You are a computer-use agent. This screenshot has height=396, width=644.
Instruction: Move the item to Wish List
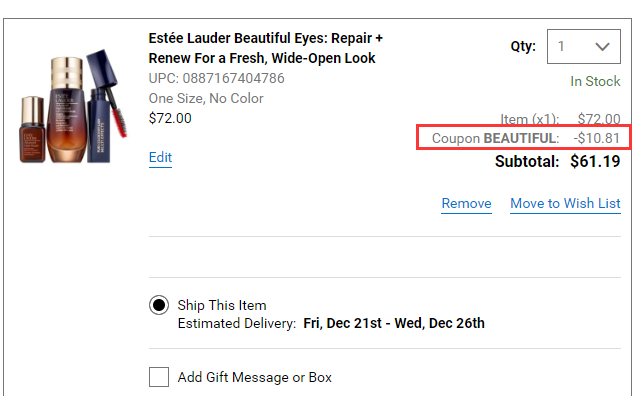coord(566,203)
